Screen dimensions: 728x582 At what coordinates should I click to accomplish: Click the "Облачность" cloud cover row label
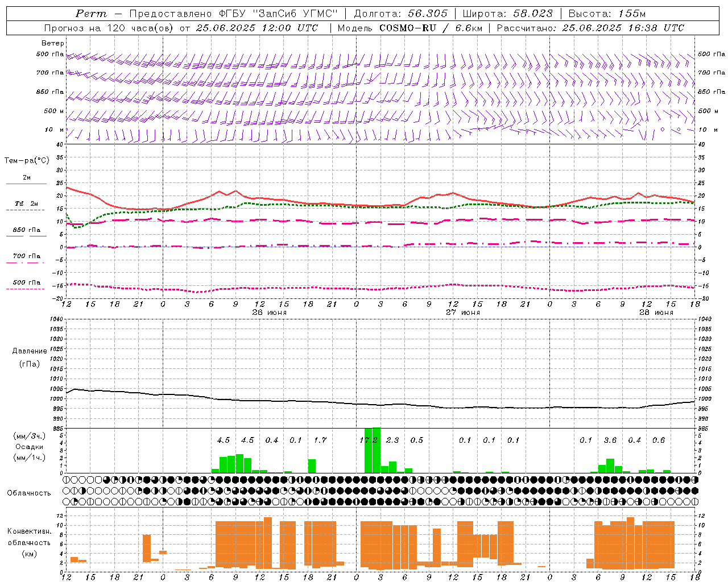pos(29,493)
